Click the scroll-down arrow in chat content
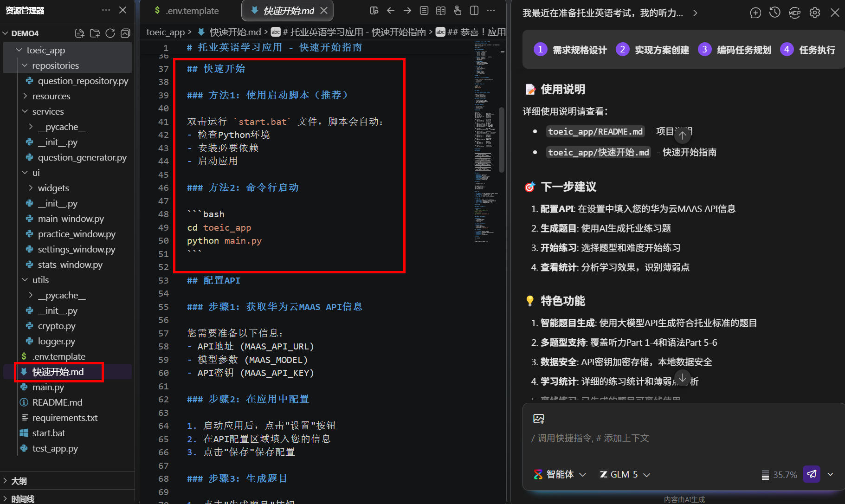This screenshot has width=845, height=504. pos(683,378)
